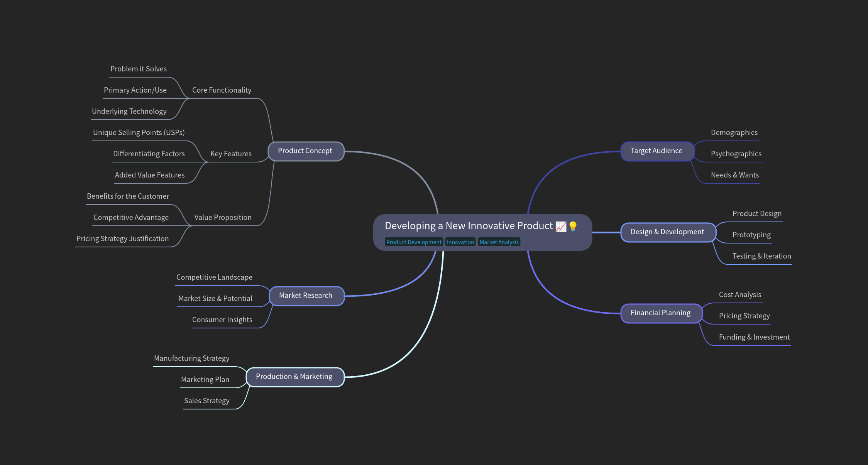Screen dimensions: 868x465
Task: Select the Product Development tag
Action: pos(414,242)
